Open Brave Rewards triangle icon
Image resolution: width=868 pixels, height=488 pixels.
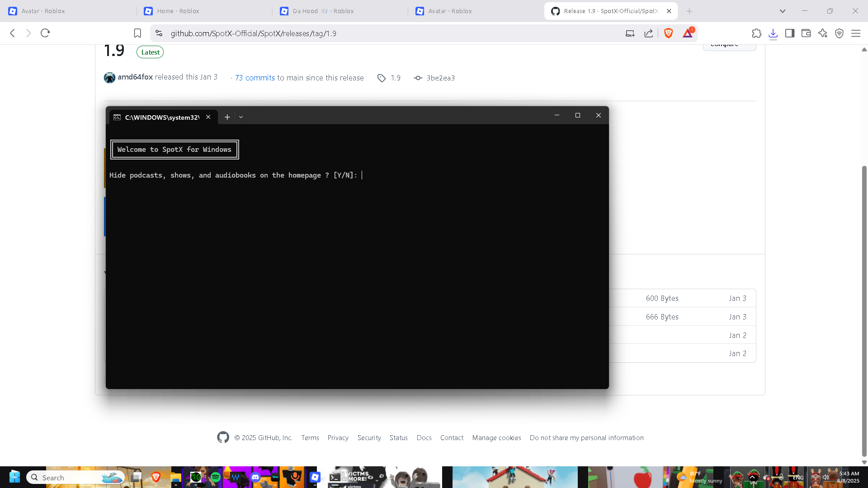[x=688, y=33]
